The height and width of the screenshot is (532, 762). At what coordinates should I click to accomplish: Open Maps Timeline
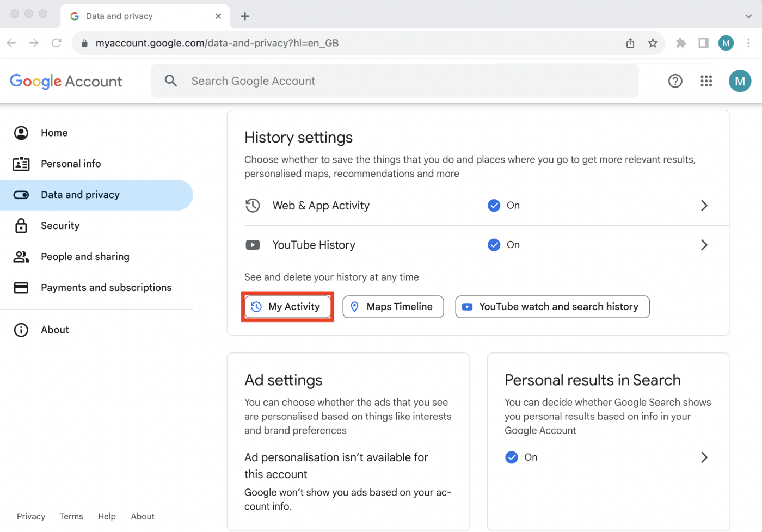pos(393,306)
